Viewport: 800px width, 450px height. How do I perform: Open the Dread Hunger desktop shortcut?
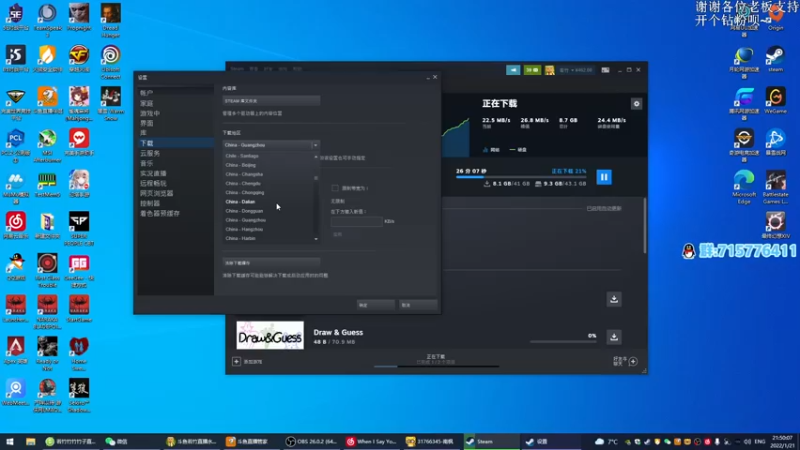pos(110,20)
